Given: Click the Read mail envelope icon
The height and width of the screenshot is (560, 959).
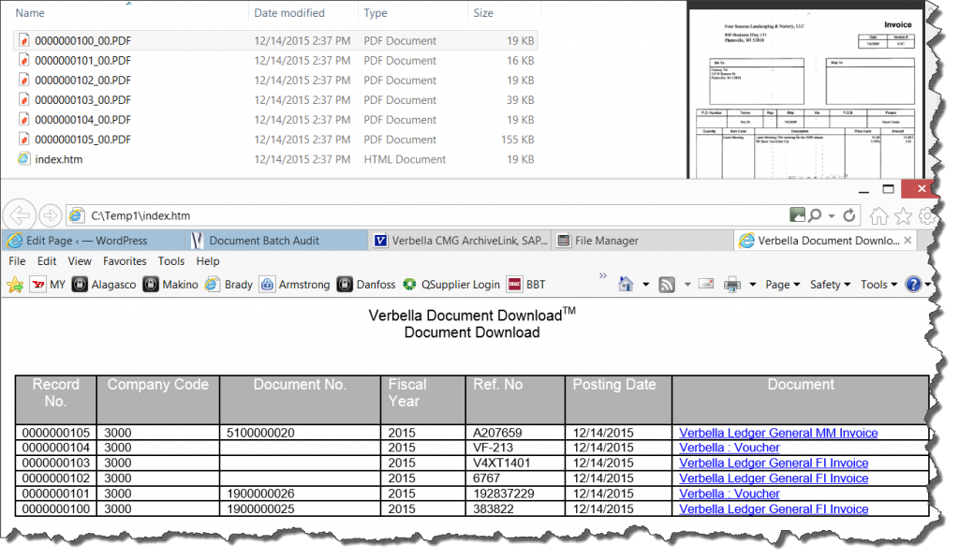Looking at the screenshot, I should (705, 284).
